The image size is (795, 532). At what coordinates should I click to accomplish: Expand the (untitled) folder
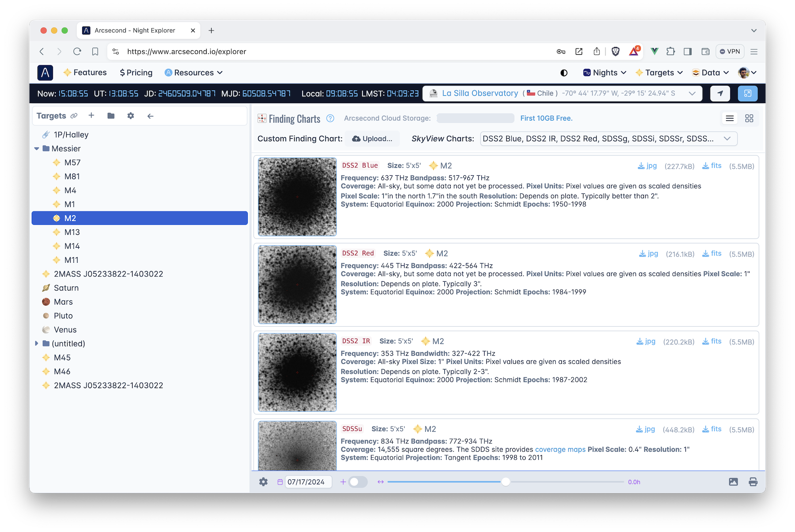[x=37, y=343]
